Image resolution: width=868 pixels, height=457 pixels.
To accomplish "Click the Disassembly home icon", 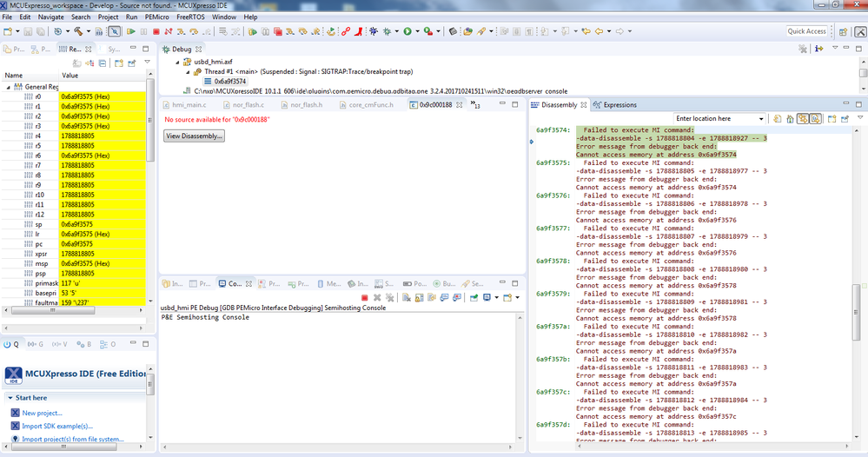I will tap(790, 119).
